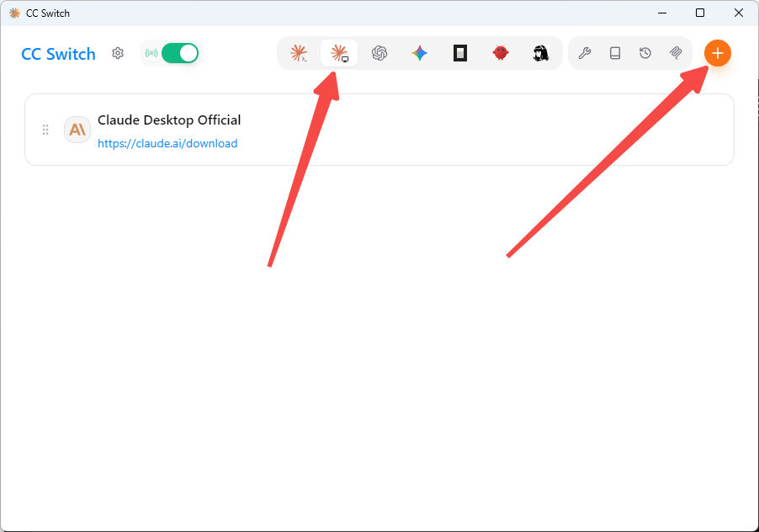Screen dimensions: 759x532
Task: Add a new provider with the orange plus button
Action: click(x=718, y=53)
